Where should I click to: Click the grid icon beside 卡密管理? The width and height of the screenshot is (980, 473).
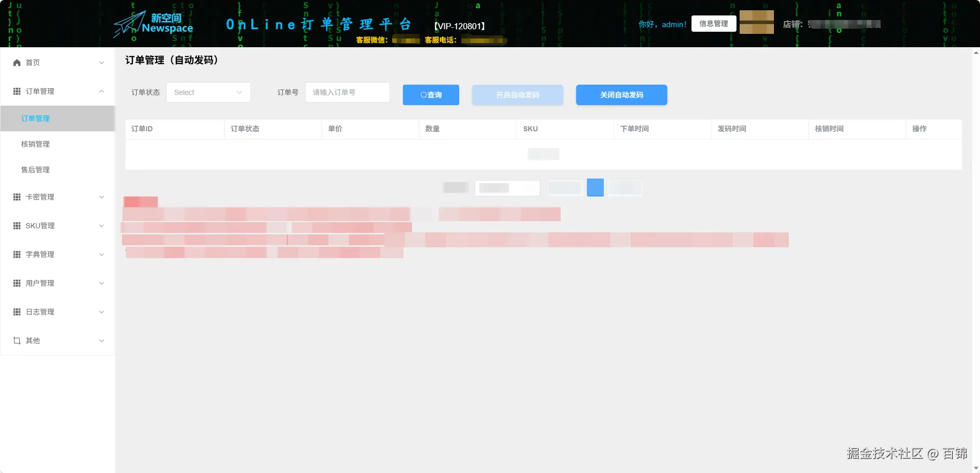coord(16,196)
